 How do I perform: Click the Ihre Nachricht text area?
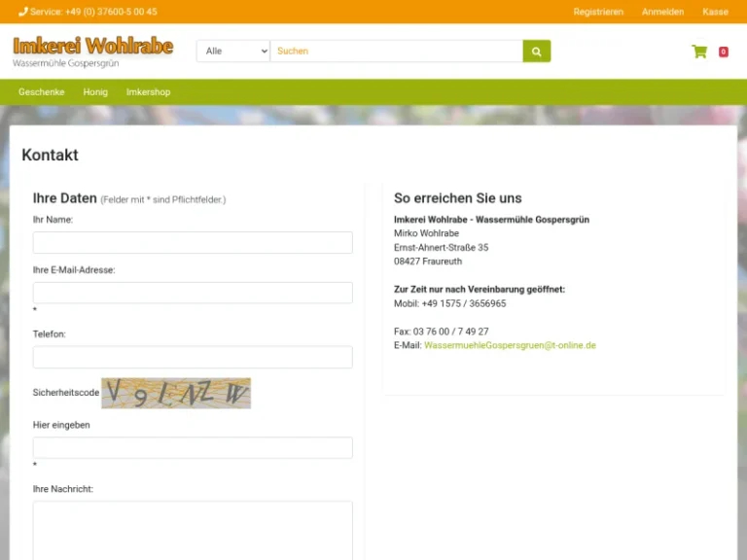coord(193,531)
